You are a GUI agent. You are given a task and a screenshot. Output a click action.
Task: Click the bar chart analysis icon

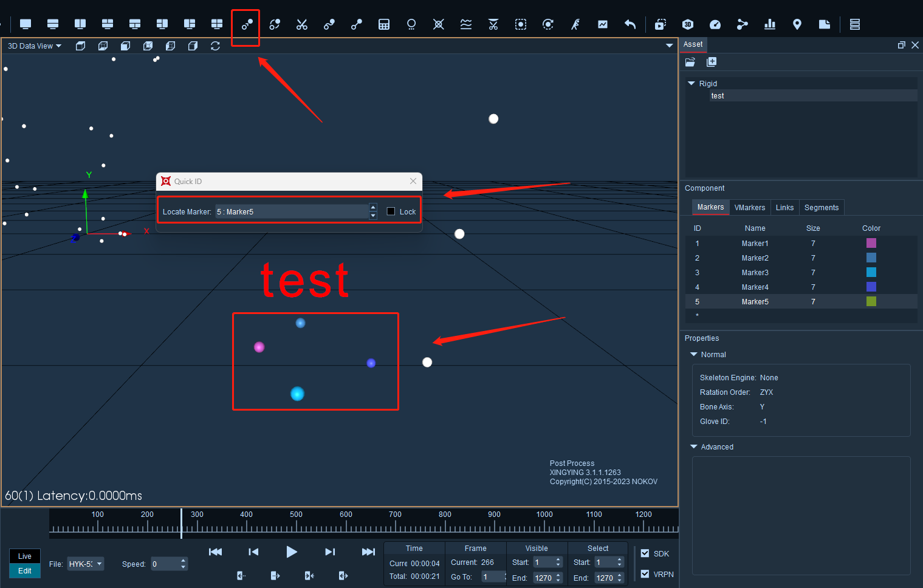coord(770,24)
